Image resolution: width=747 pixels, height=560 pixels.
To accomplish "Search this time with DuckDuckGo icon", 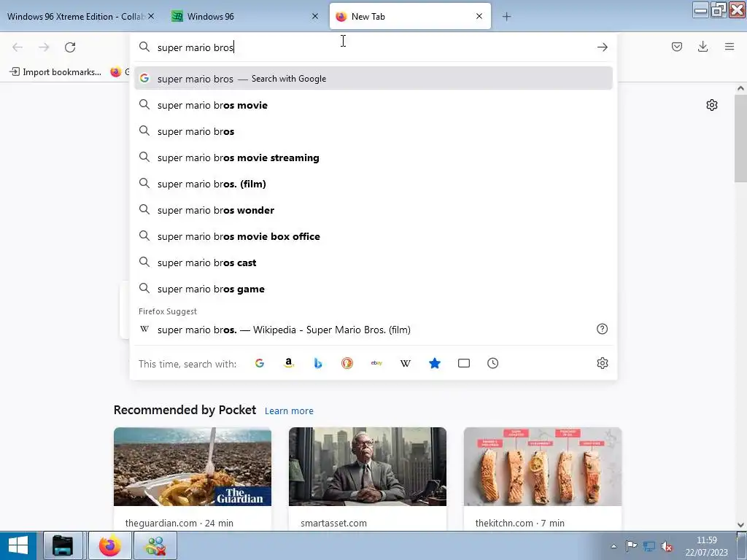I will tap(347, 363).
